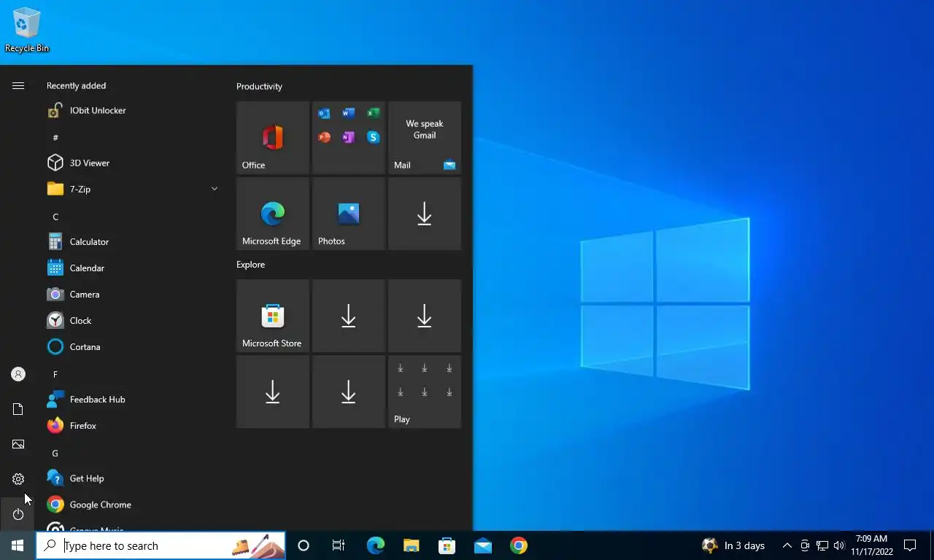Open Cortana circle on the taskbar
Screen dimensions: 934x560
[304, 545]
